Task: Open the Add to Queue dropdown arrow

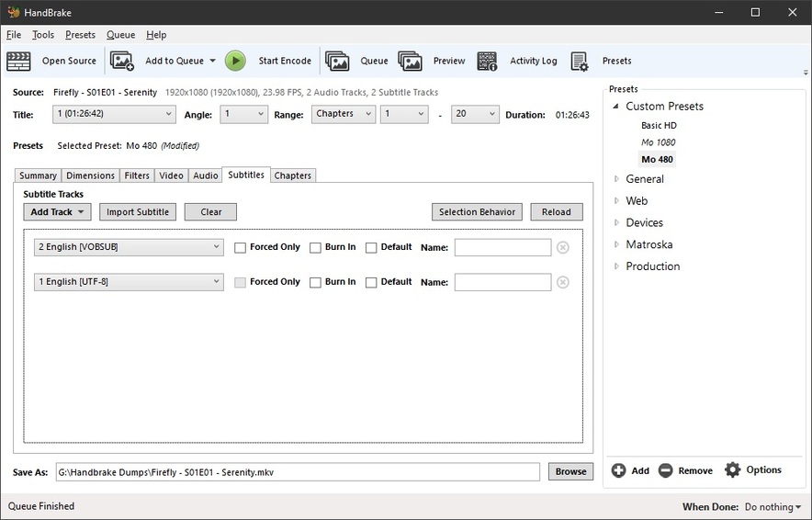Action: [212, 61]
